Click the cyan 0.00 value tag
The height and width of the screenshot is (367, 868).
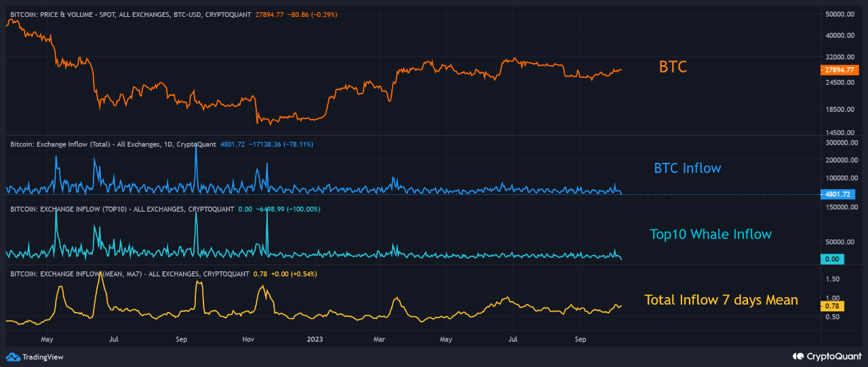[x=832, y=259]
